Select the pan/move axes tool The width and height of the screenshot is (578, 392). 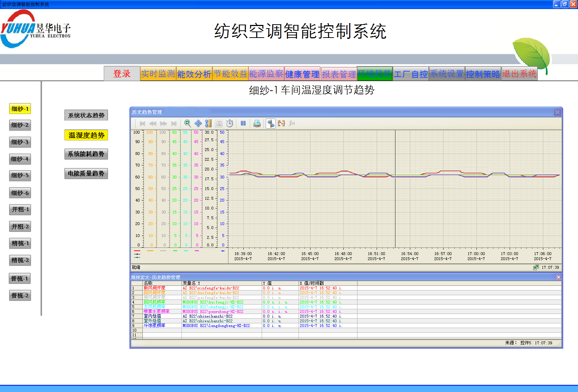198,124
